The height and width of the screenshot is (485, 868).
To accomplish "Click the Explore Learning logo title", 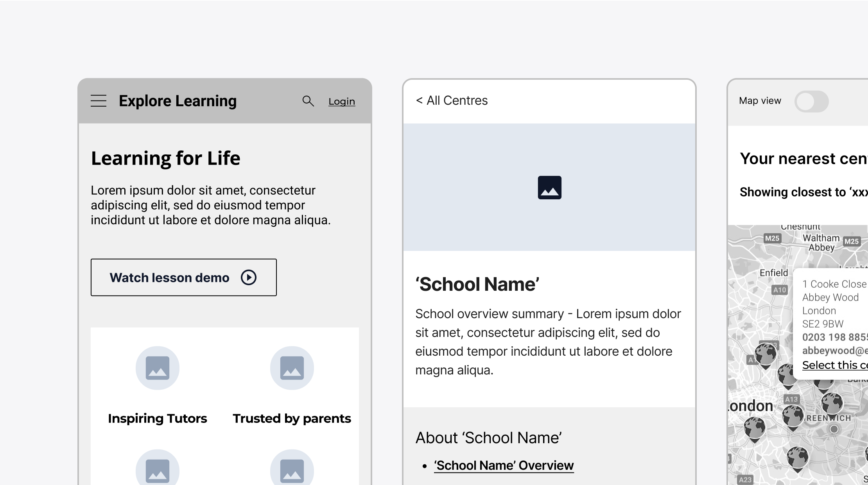I will pos(178,101).
